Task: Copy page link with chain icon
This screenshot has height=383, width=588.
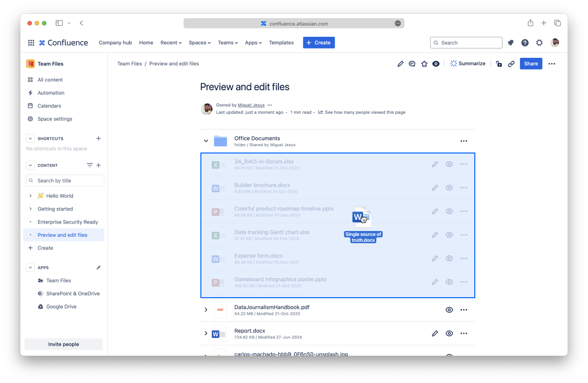Action: point(511,64)
